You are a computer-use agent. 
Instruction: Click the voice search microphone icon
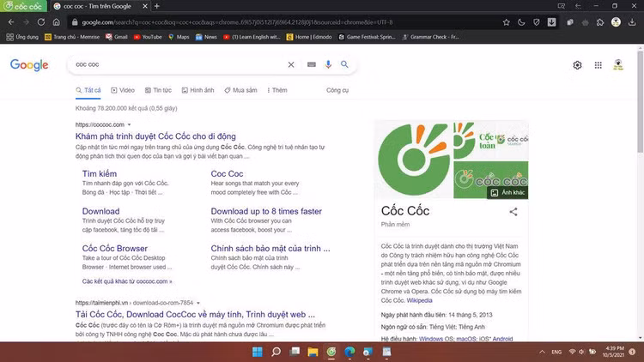328,64
